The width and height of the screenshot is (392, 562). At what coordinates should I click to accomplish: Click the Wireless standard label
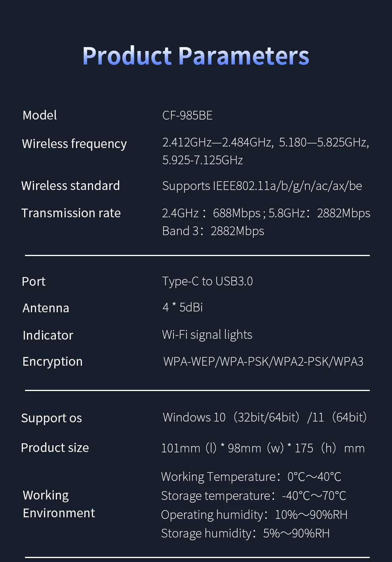coord(70,186)
